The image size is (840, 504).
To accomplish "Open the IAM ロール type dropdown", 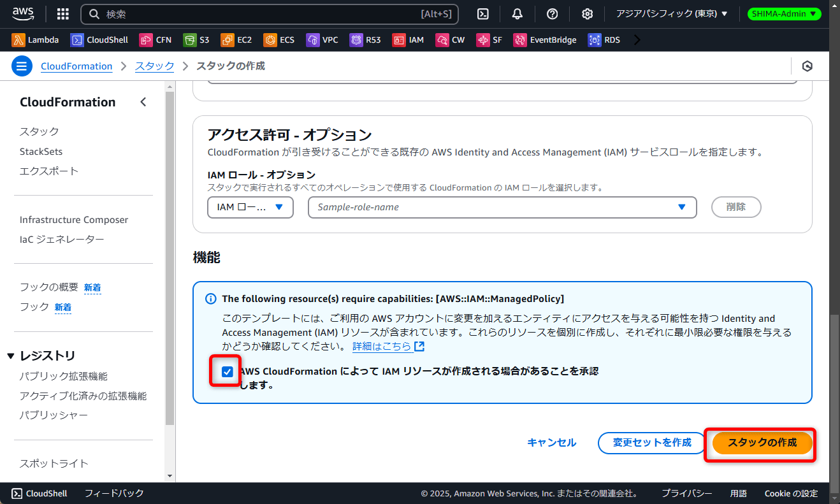I will coord(250,207).
